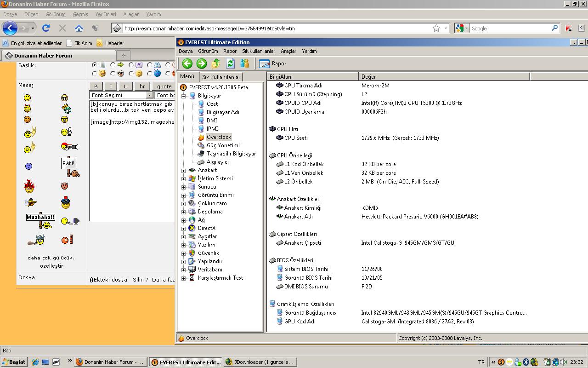Click the Firefox home icon
The image size is (588, 368).
[x=79, y=28]
